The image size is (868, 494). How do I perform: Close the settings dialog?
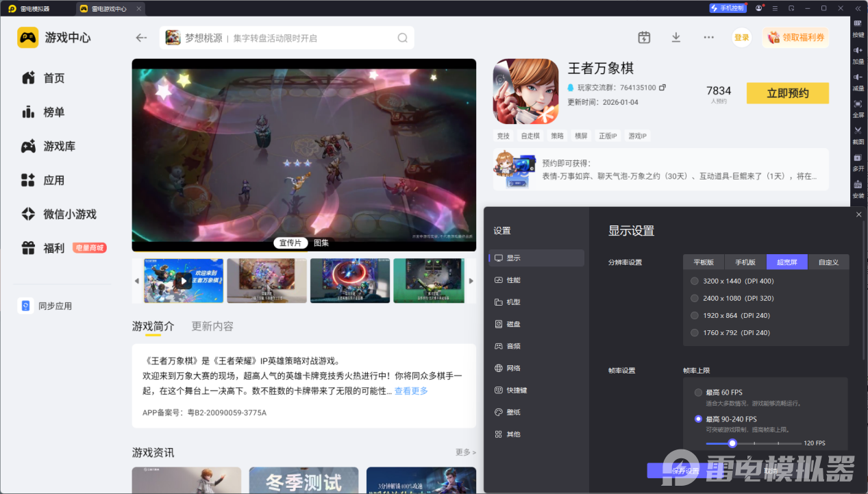859,214
